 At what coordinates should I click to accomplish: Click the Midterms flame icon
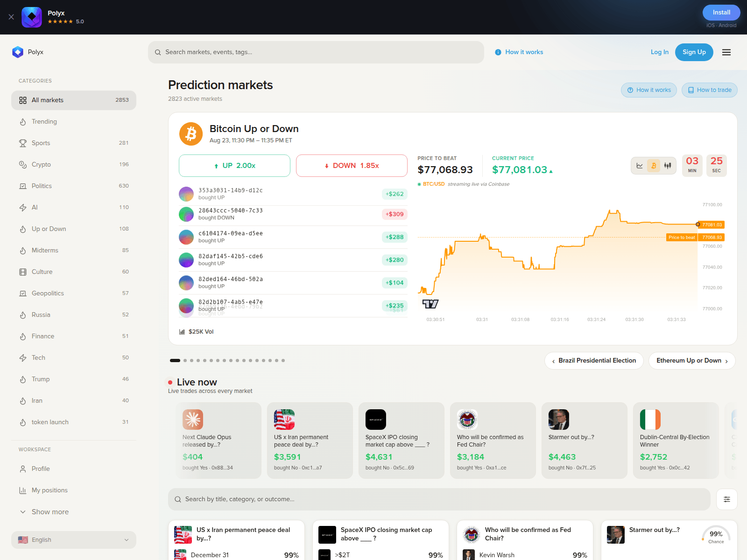(x=23, y=251)
